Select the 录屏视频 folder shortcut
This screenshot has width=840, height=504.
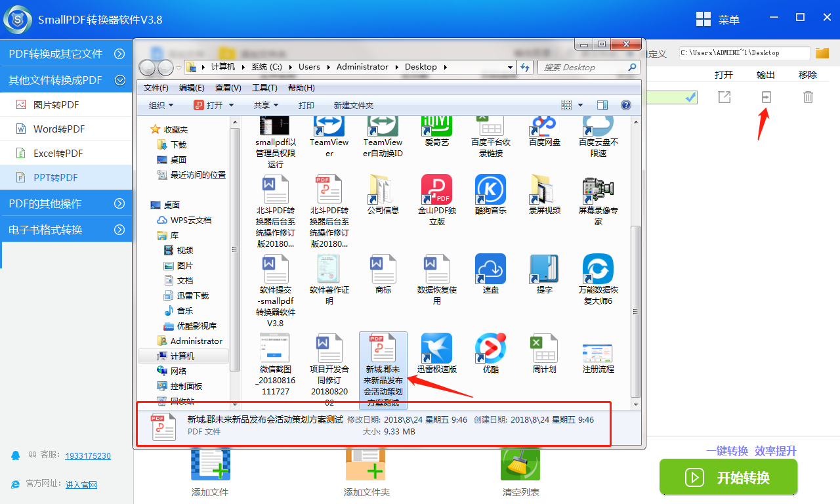coord(545,195)
